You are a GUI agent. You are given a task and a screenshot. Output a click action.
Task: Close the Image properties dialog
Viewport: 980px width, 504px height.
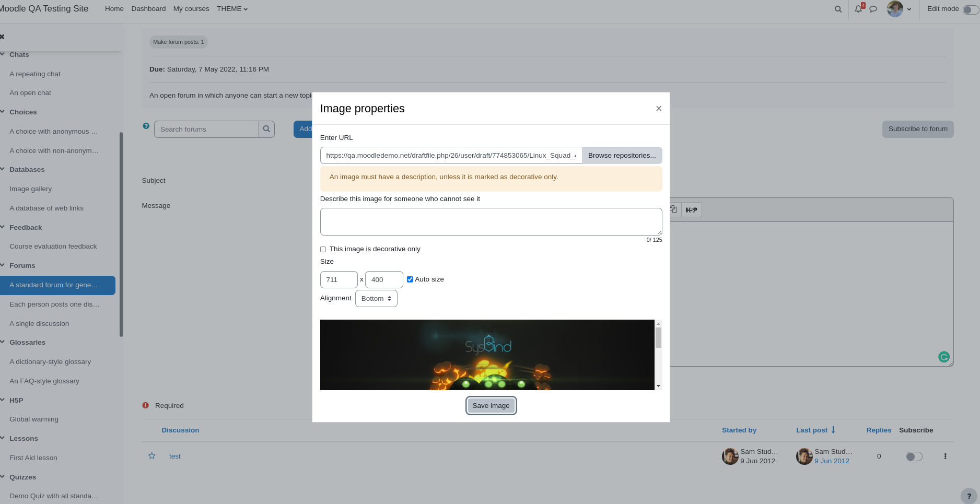click(x=659, y=108)
